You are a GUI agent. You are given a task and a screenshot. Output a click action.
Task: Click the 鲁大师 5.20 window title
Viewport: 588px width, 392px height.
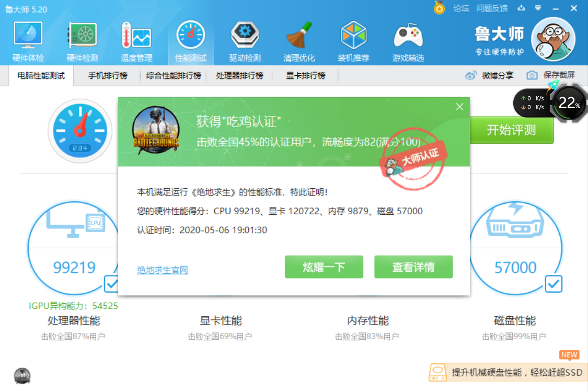[26, 9]
